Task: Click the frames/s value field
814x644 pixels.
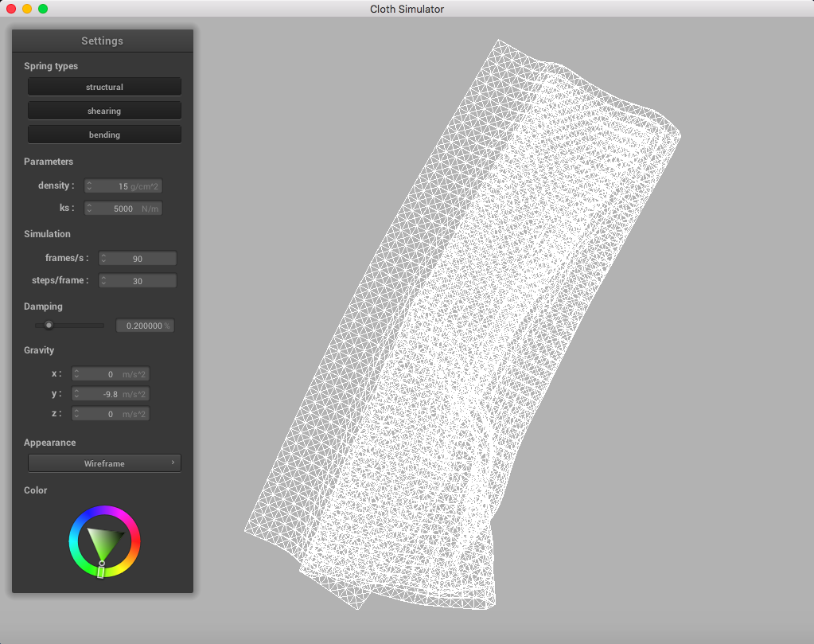Action: pos(138,258)
